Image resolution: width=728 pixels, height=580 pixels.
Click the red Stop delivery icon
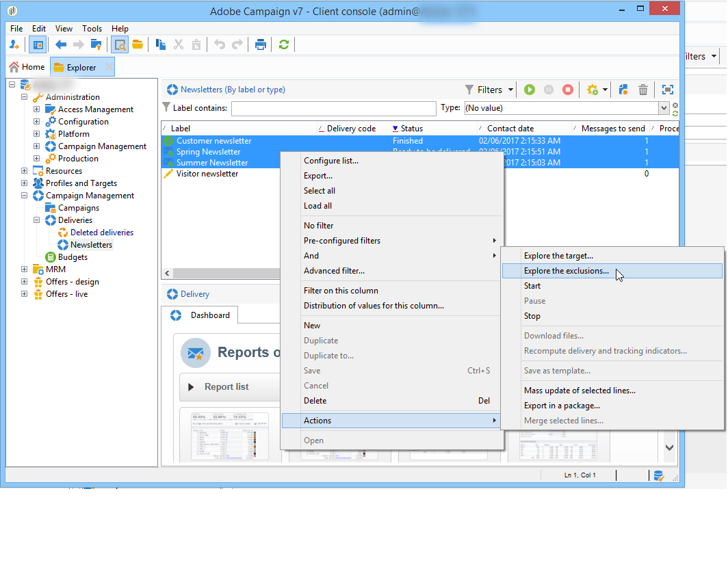tap(567, 90)
